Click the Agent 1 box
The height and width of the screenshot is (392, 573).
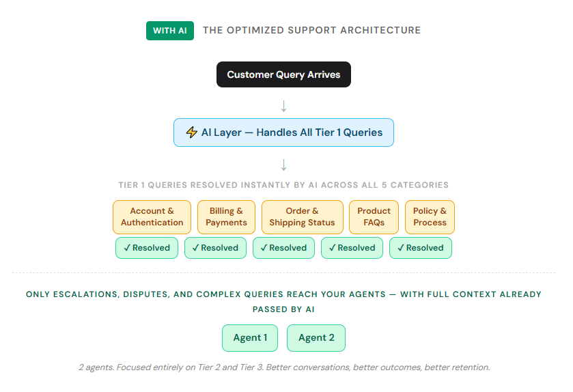coord(250,337)
